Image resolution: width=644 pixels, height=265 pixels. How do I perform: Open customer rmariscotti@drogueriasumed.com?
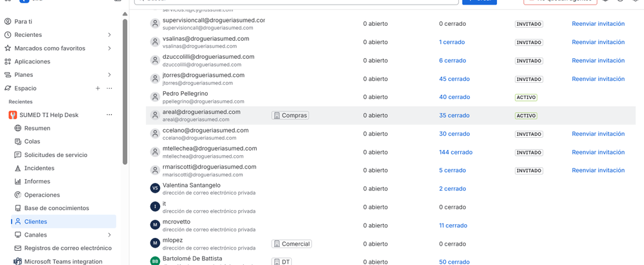[x=210, y=167]
